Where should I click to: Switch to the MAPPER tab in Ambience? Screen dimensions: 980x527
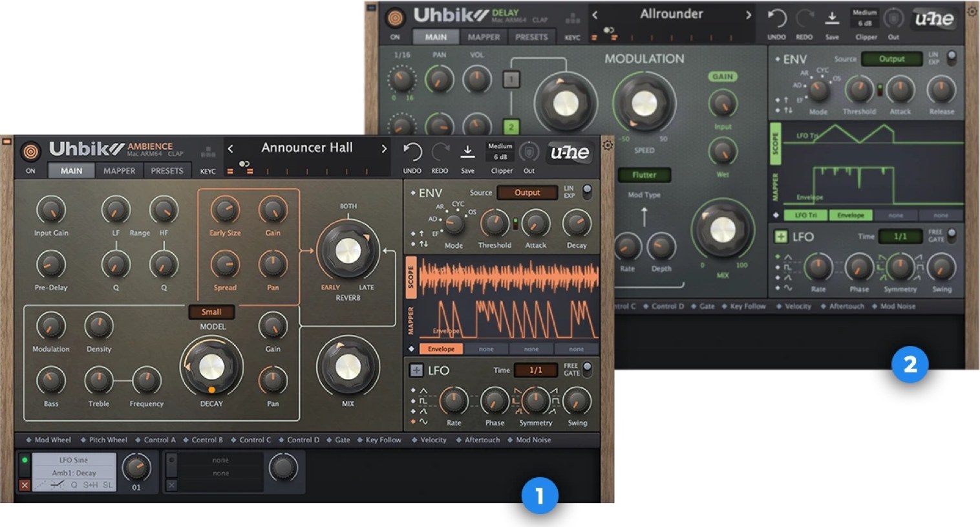120,171
